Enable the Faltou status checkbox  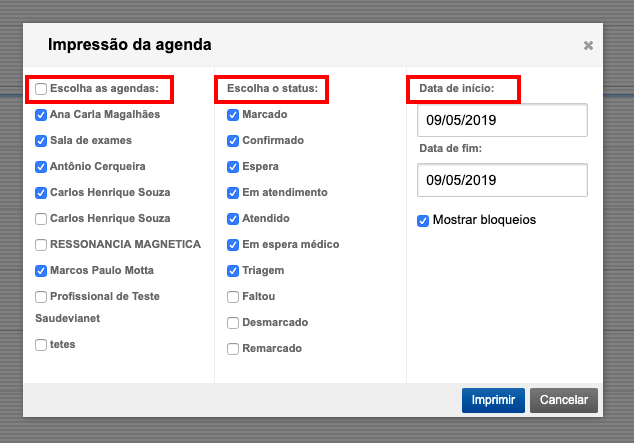233,297
